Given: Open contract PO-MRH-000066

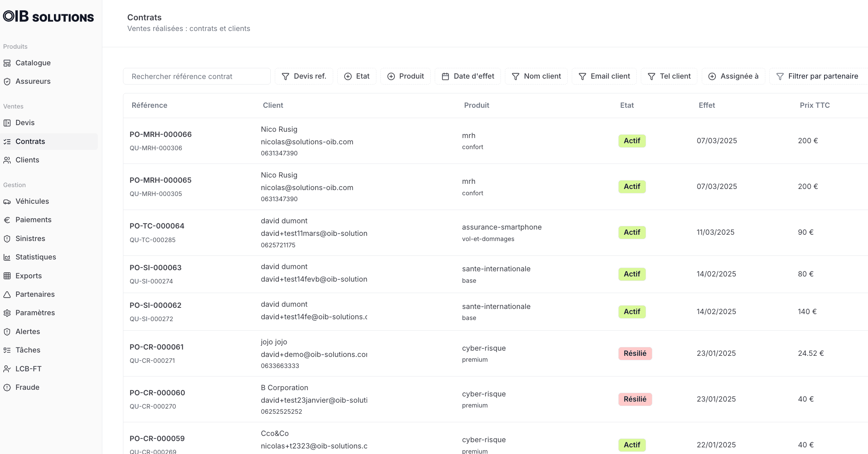Looking at the screenshot, I should point(160,134).
